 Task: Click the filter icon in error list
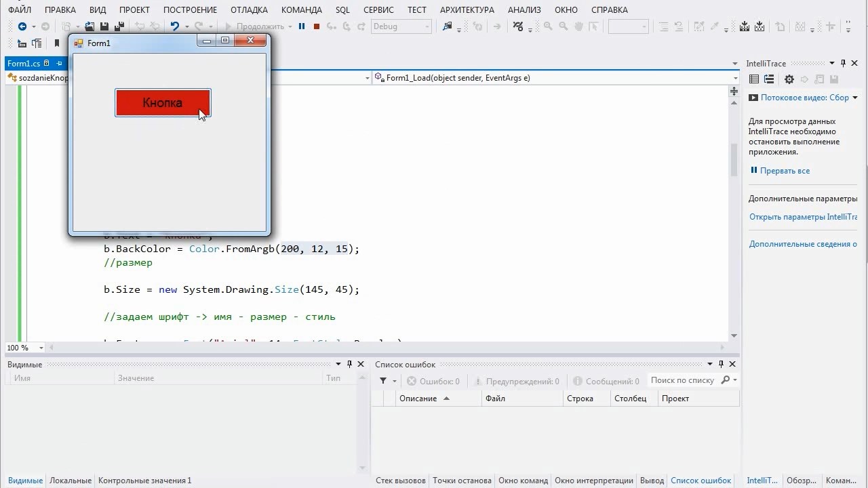pos(383,381)
